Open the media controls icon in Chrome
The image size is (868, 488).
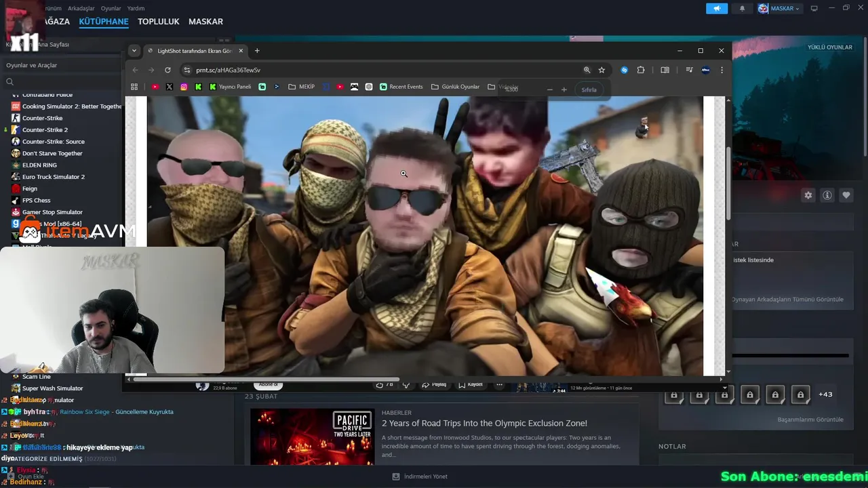[x=689, y=70]
